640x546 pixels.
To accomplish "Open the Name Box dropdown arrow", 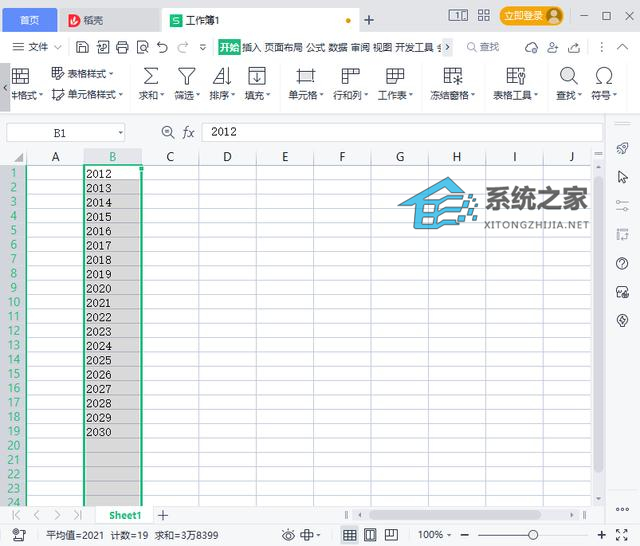I will pyautogui.click(x=120, y=133).
